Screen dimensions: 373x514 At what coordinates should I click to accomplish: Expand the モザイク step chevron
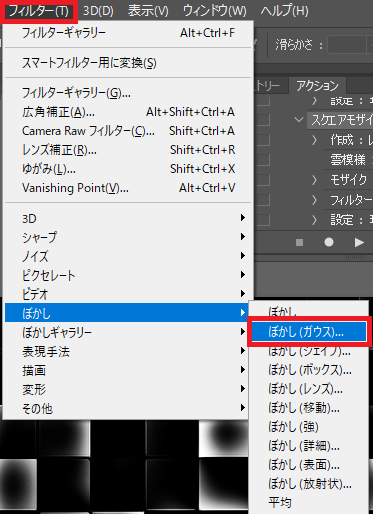coord(314,180)
